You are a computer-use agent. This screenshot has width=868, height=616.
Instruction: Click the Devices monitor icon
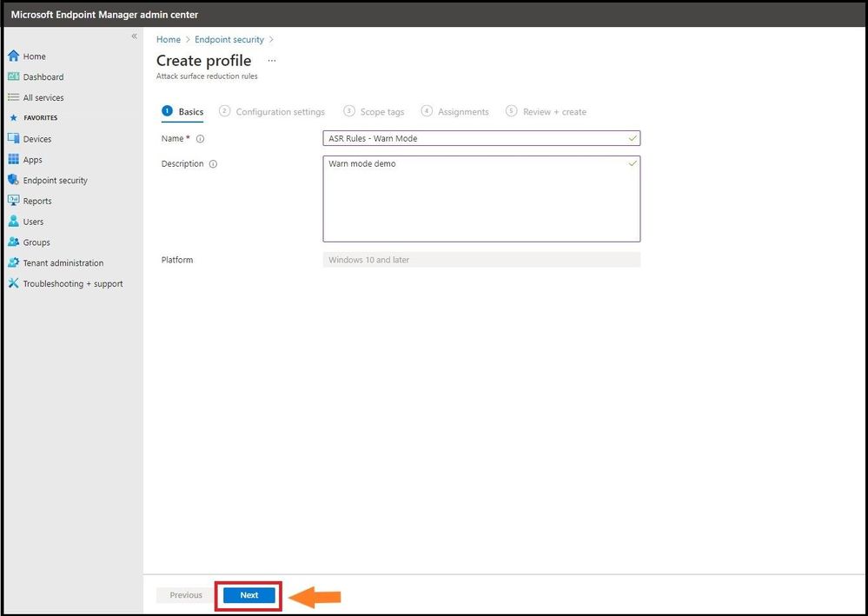click(13, 138)
